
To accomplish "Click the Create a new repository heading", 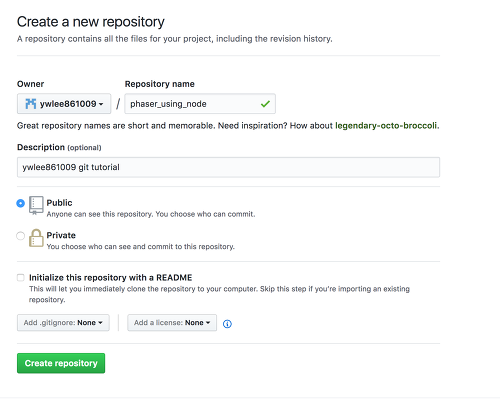I will [x=91, y=22].
